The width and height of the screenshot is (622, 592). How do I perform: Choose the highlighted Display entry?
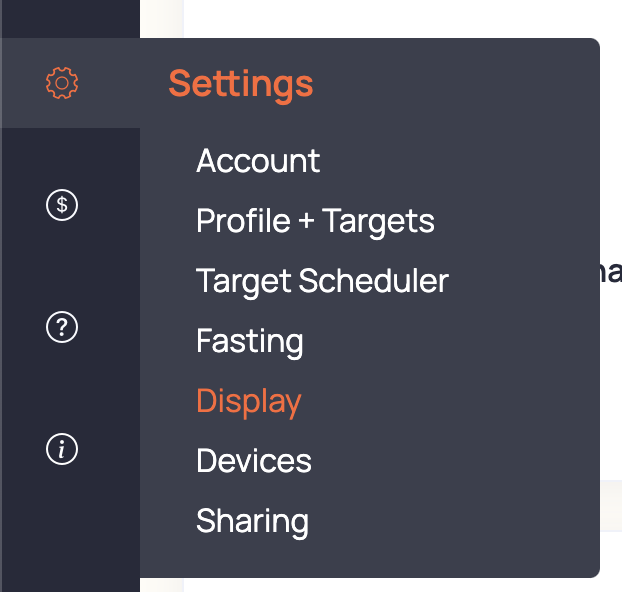click(249, 402)
